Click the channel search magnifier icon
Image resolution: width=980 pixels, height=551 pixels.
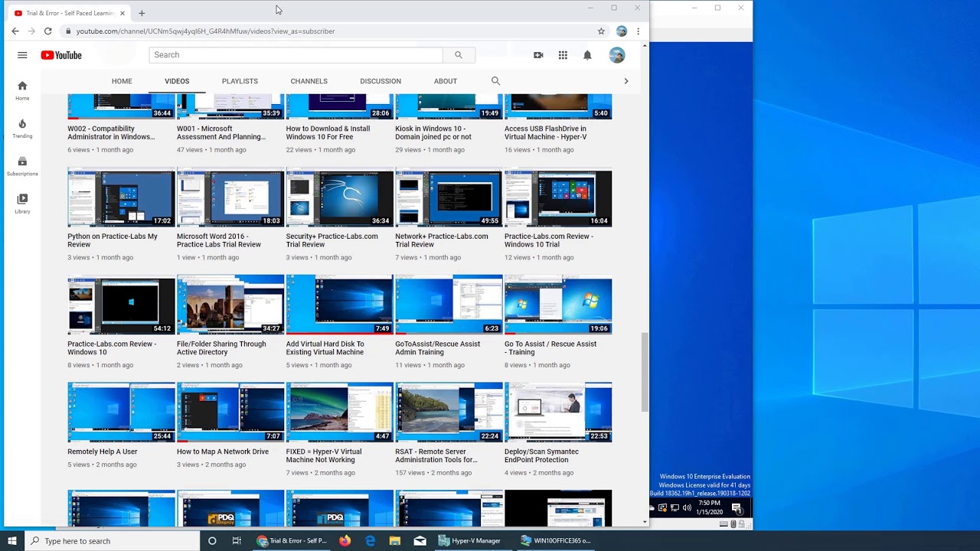coord(495,80)
